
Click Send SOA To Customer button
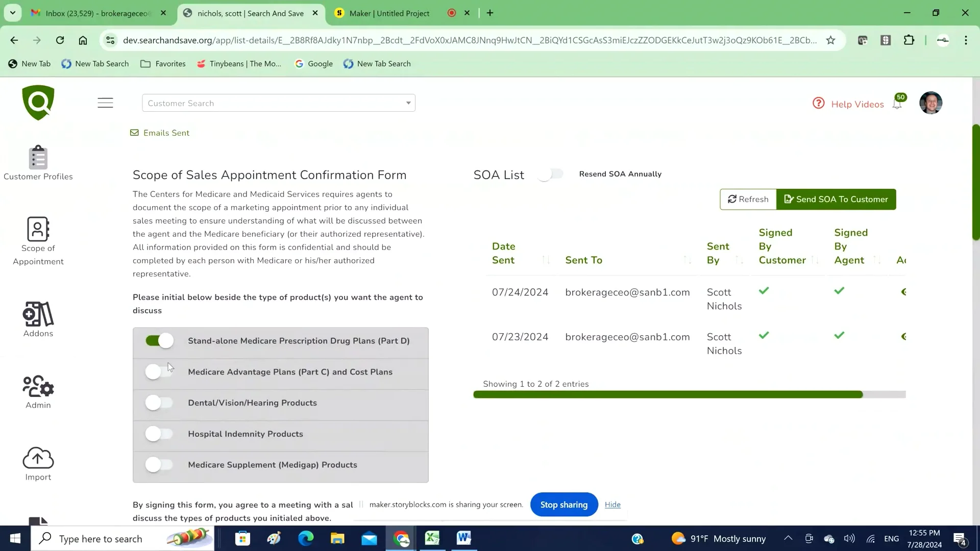point(836,199)
